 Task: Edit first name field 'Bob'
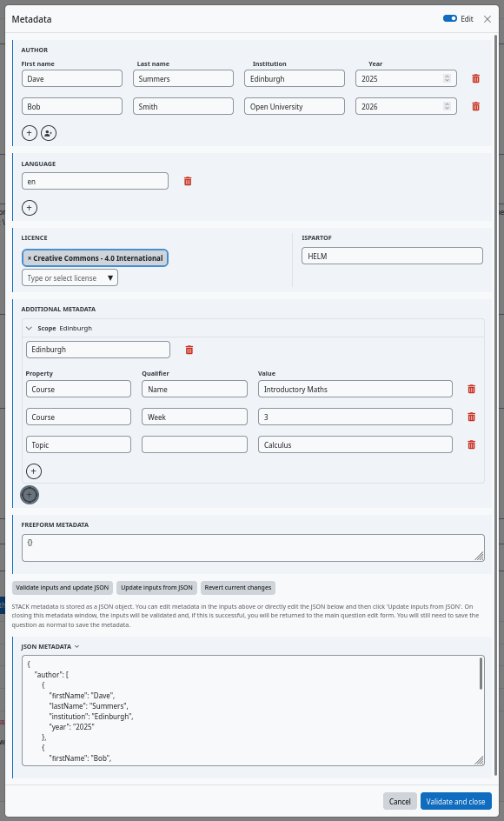(x=72, y=106)
